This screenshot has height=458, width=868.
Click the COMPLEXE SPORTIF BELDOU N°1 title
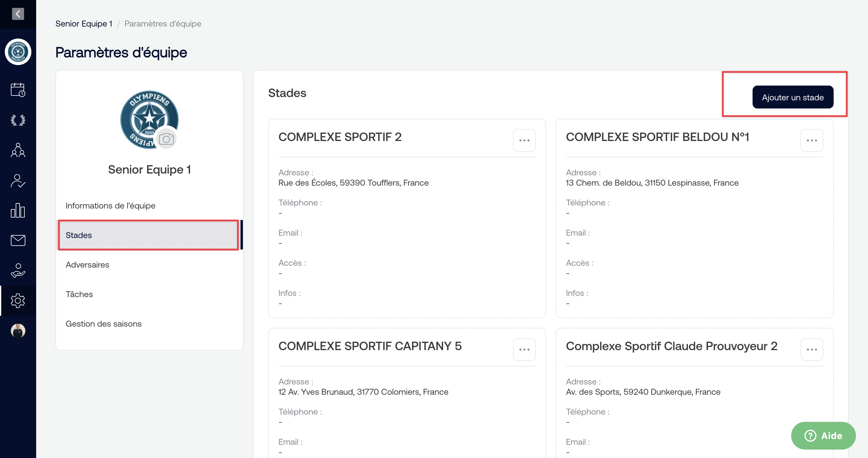[x=657, y=137]
